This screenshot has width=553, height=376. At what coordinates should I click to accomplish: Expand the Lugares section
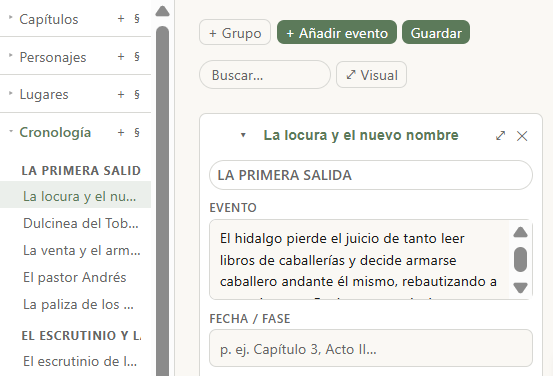[11, 93]
